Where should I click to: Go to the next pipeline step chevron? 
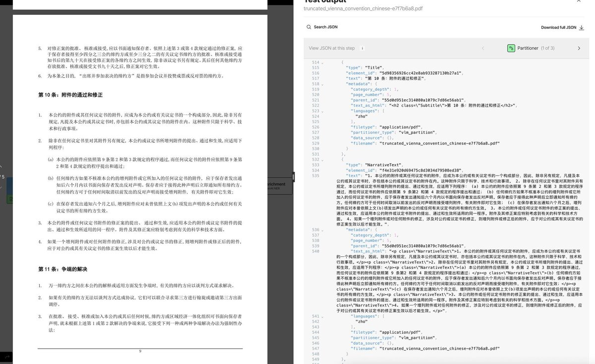(x=579, y=48)
